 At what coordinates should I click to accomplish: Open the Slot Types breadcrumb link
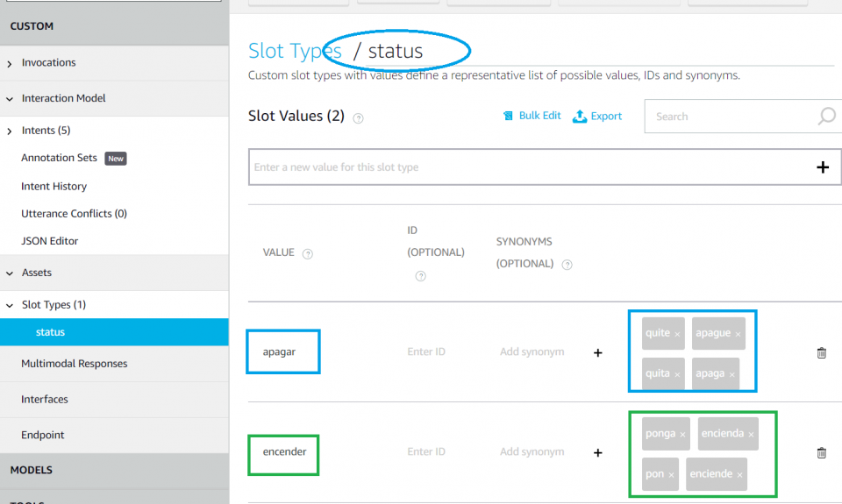coord(294,51)
